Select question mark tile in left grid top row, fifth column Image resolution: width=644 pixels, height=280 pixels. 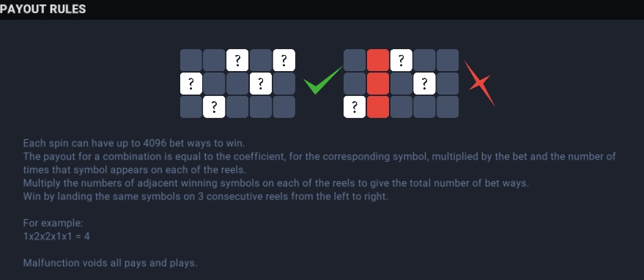(284, 60)
